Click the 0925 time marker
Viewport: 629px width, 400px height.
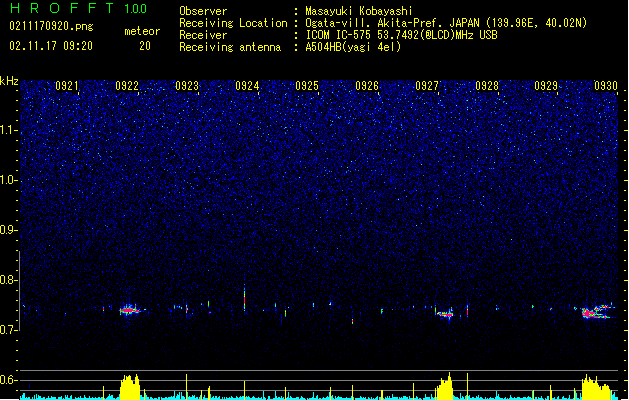(307, 86)
